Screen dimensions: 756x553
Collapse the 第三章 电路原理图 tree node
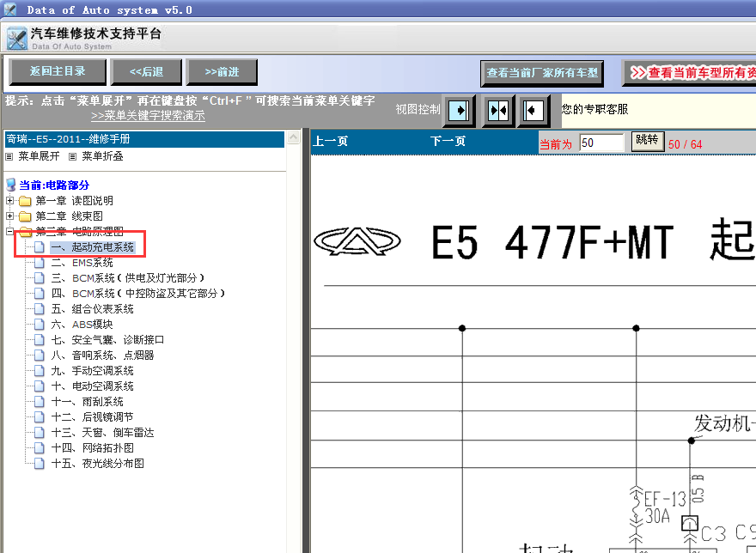(9, 232)
